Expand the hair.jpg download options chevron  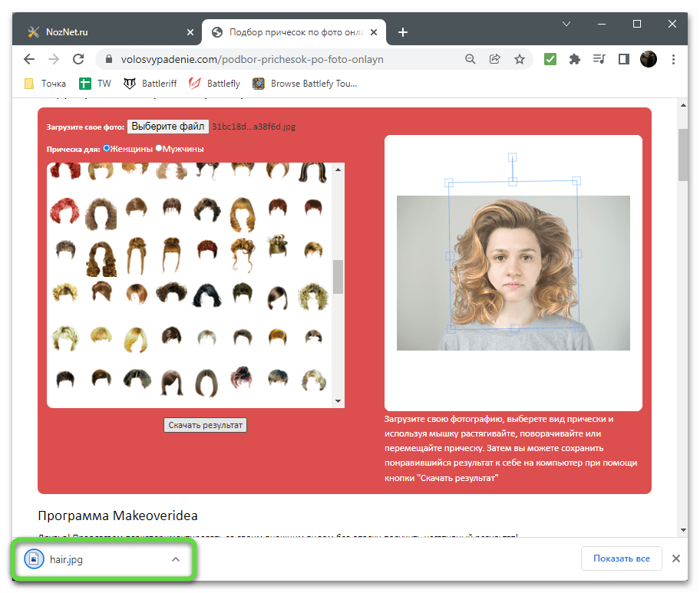(x=176, y=559)
